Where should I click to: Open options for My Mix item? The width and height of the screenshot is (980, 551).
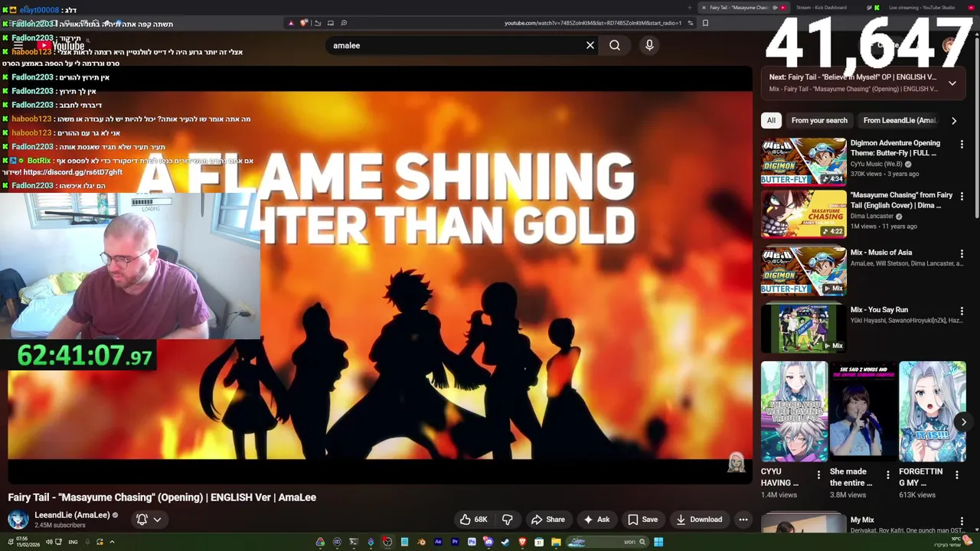[x=962, y=521]
